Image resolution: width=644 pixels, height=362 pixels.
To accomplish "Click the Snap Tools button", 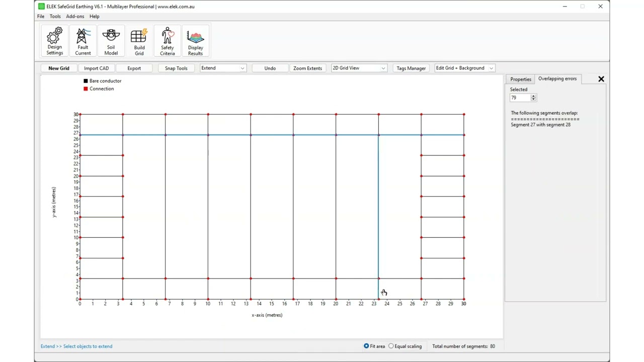I will [176, 68].
